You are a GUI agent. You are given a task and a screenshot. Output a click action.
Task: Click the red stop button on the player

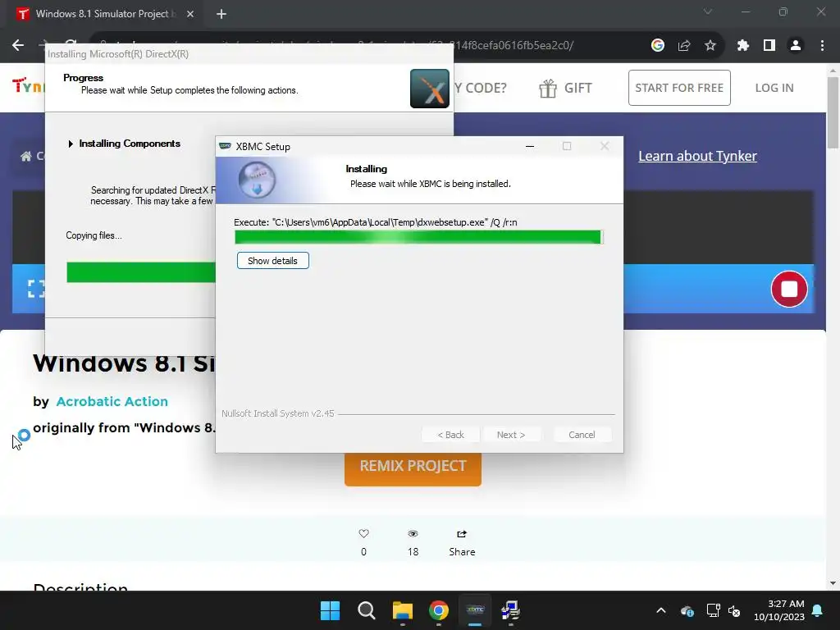pos(788,289)
